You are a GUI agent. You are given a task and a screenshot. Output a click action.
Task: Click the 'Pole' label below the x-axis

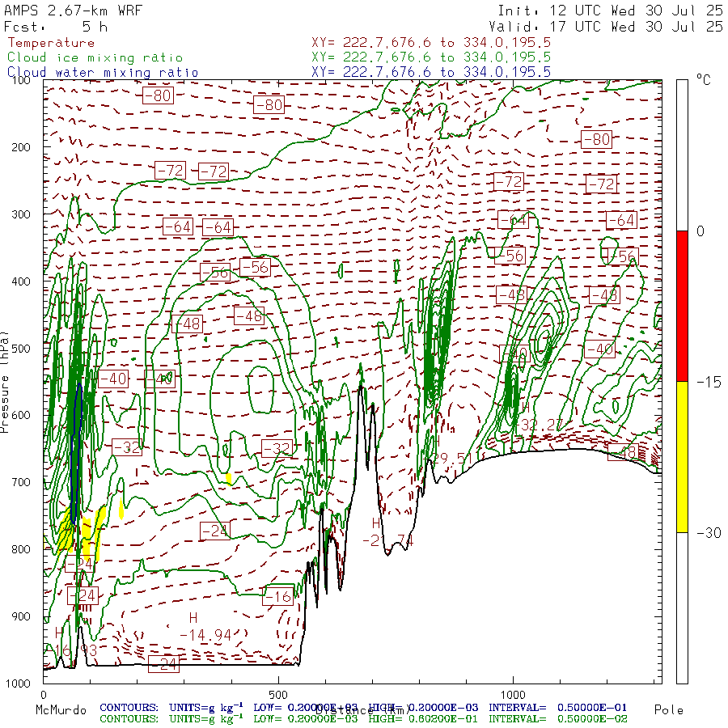669,710
